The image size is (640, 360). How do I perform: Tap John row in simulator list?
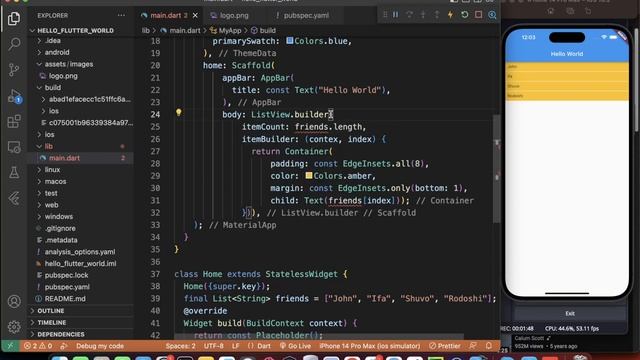tap(567, 67)
